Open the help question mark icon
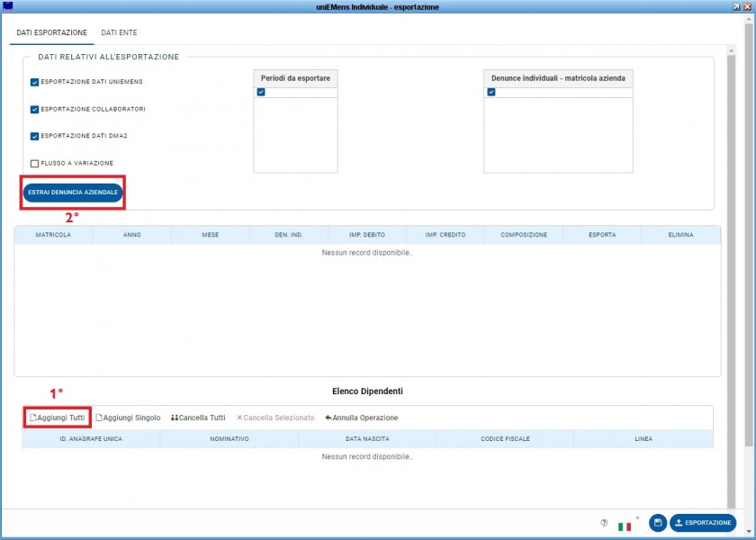 (604, 523)
